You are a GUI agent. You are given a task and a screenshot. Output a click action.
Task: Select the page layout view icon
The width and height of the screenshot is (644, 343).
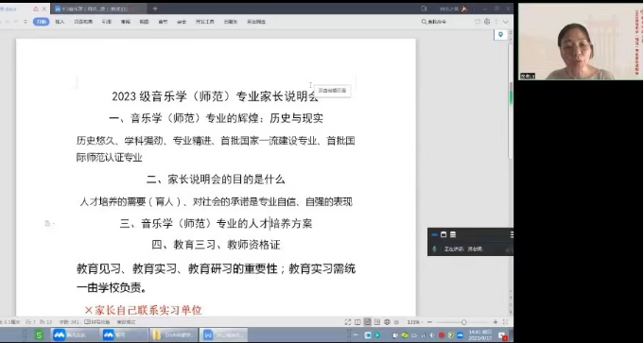[368, 322]
